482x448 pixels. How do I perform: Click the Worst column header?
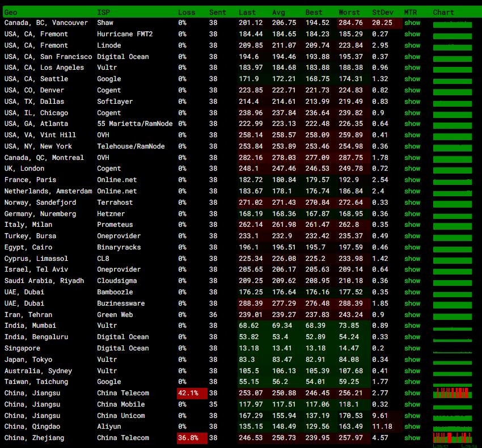(x=349, y=12)
